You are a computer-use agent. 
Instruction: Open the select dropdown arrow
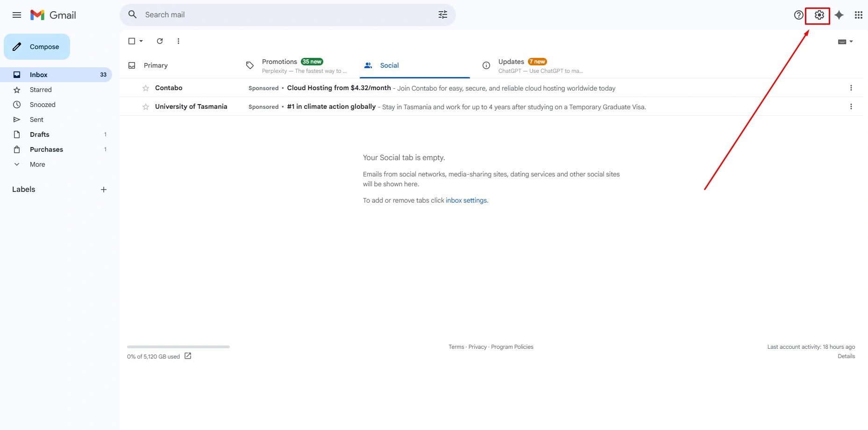(141, 41)
